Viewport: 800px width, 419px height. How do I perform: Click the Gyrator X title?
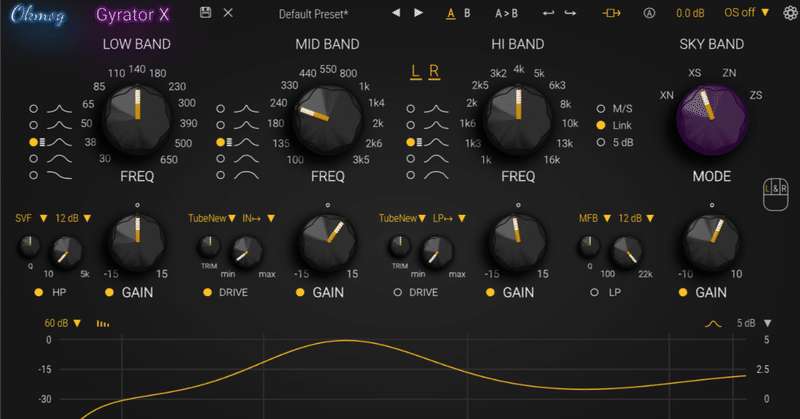click(x=133, y=15)
